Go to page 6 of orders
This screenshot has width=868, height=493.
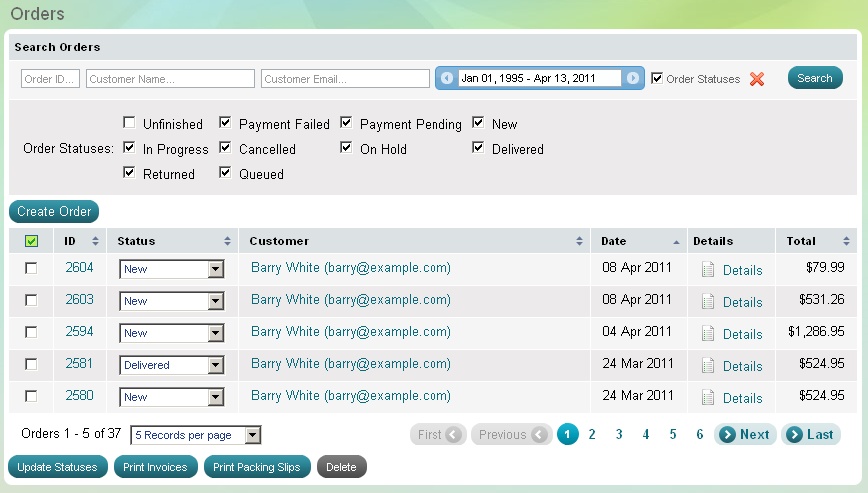click(x=700, y=434)
